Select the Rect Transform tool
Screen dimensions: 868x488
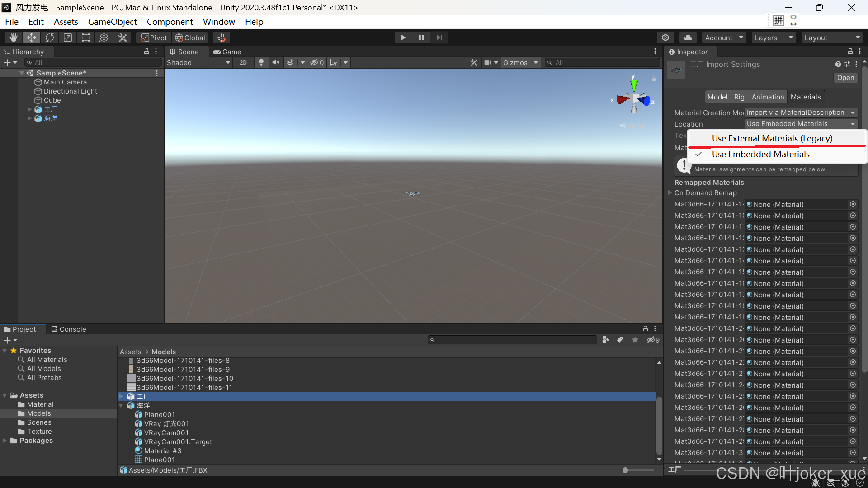(x=86, y=37)
